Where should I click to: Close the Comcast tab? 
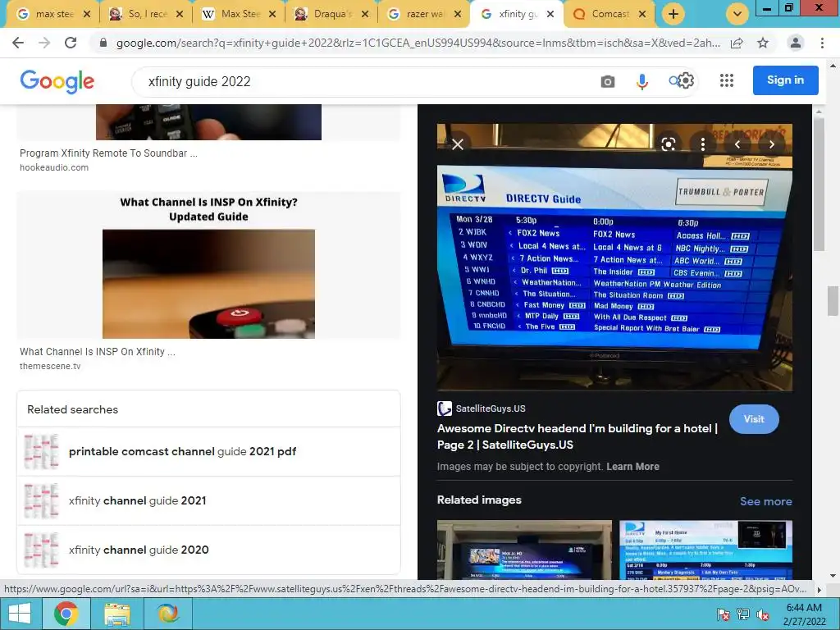click(x=642, y=14)
